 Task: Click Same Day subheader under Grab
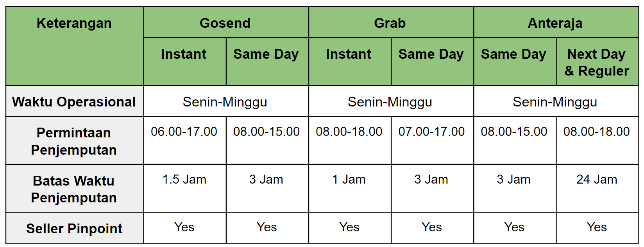click(x=432, y=61)
